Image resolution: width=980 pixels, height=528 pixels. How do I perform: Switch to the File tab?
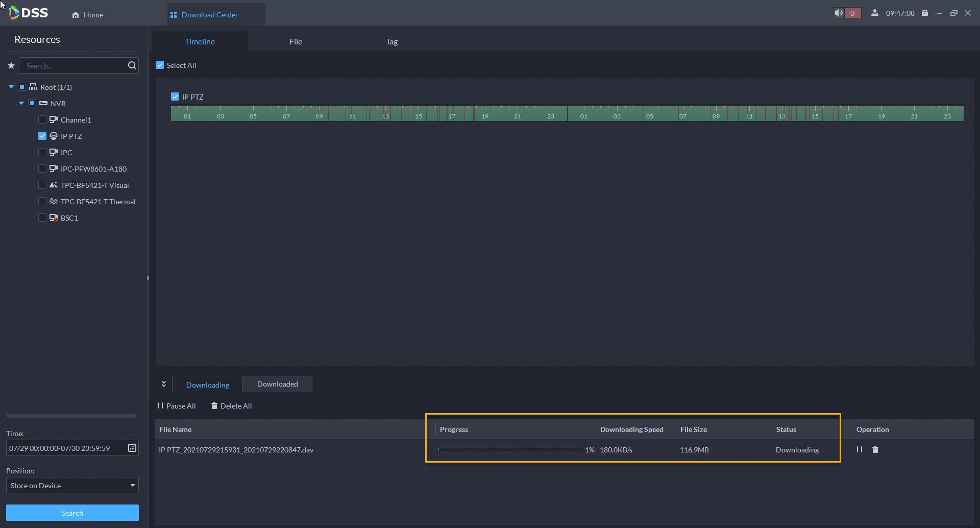(296, 42)
